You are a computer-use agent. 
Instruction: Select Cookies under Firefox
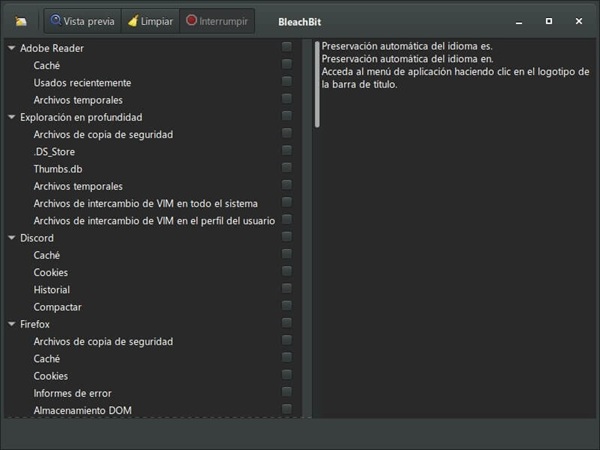[51, 376]
